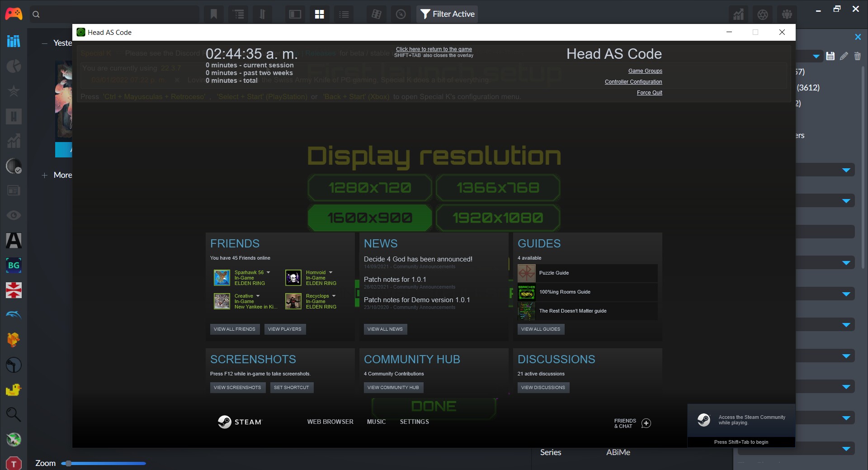Click the Set Shortcut button for screenshots
Image resolution: width=868 pixels, height=470 pixels.
(x=292, y=388)
